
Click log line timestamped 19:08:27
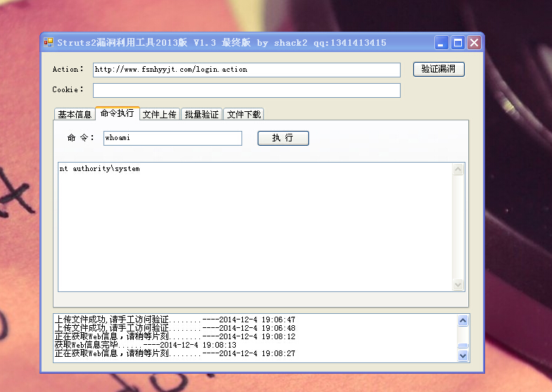175,353
